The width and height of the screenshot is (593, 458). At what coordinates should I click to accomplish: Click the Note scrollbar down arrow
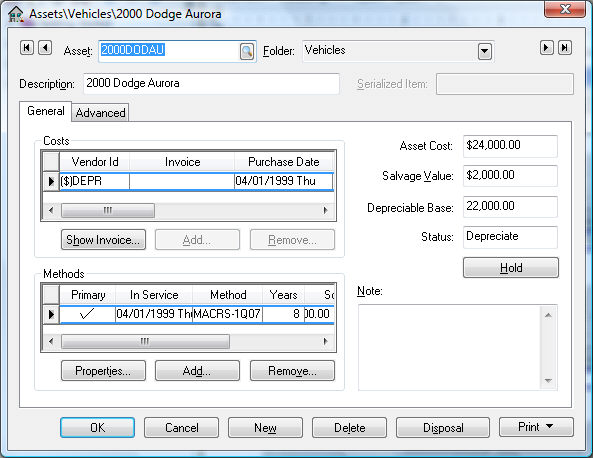(548, 381)
